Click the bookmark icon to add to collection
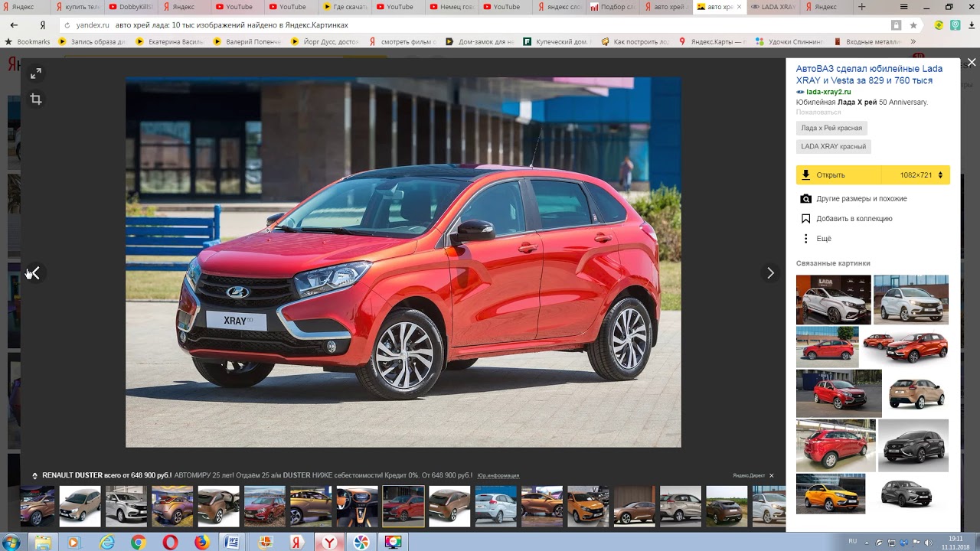 point(805,219)
